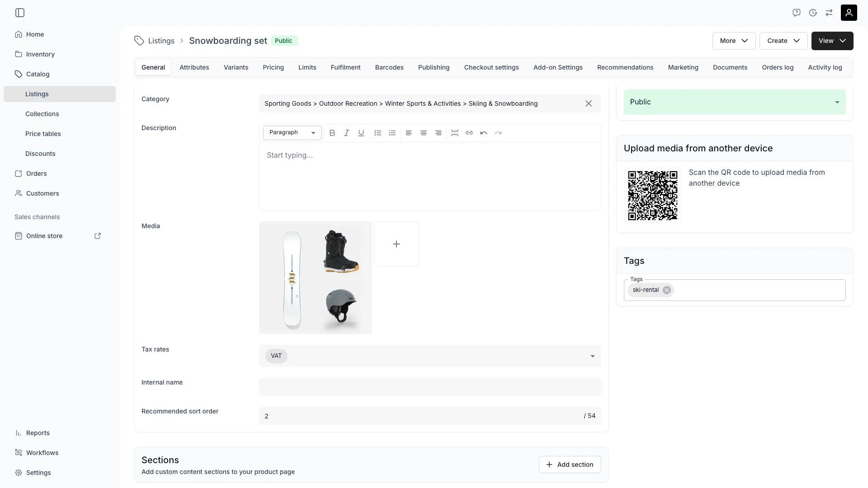Add new media with plus tile
This screenshot has width=868, height=488.
[x=396, y=244]
